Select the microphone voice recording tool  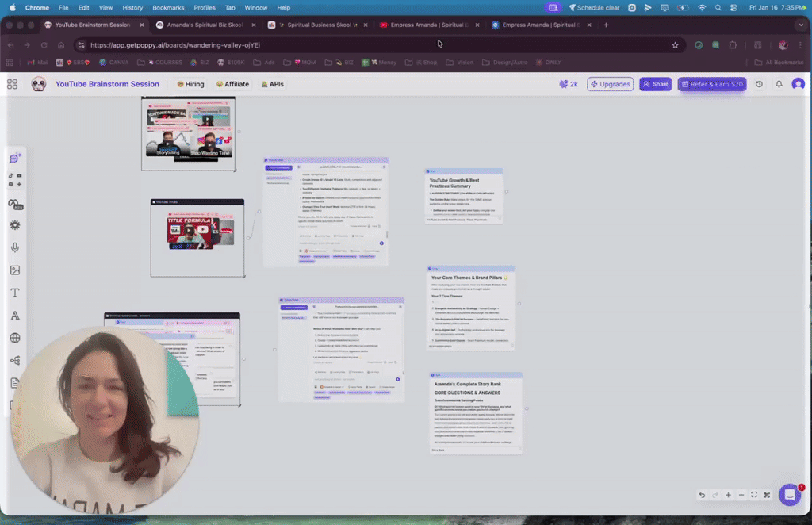click(14, 247)
